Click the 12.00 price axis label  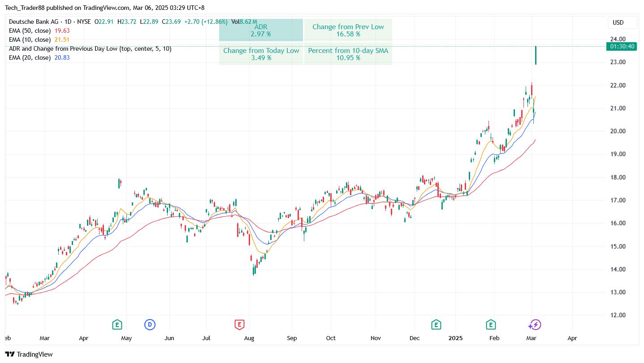[617, 315]
